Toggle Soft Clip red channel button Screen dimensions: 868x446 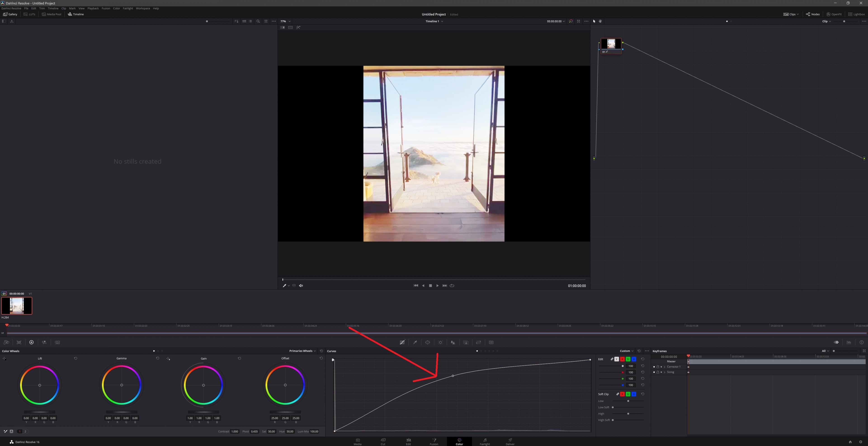point(622,394)
